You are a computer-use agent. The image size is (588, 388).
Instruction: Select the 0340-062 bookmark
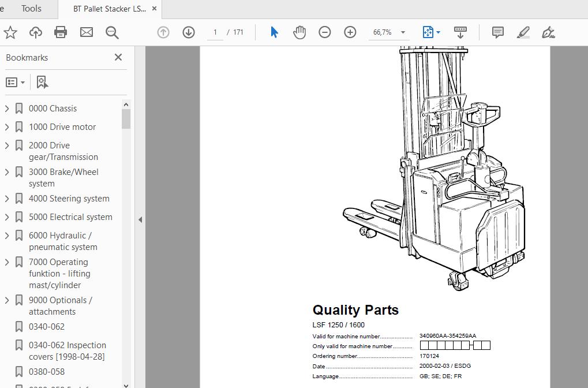tap(47, 327)
